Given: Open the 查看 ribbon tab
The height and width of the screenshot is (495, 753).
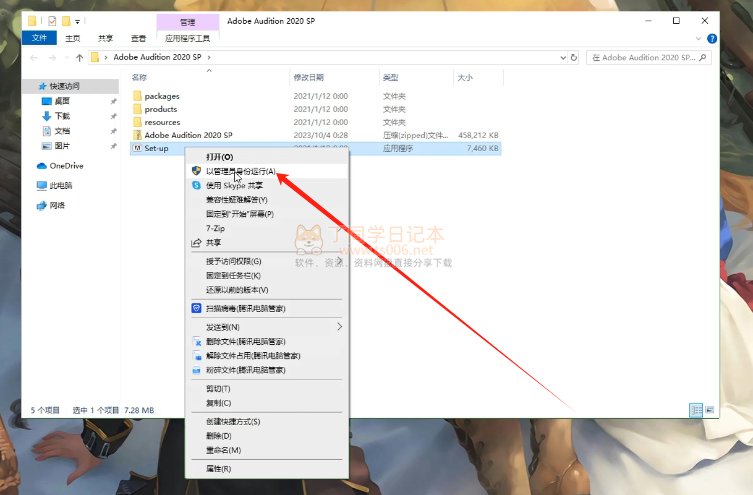Looking at the screenshot, I should [x=138, y=38].
